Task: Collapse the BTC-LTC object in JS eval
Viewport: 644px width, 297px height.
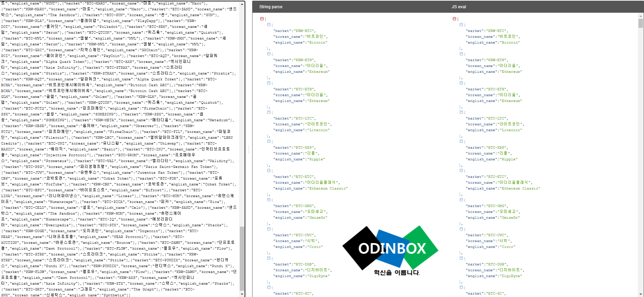Action: click(x=461, y=112)
